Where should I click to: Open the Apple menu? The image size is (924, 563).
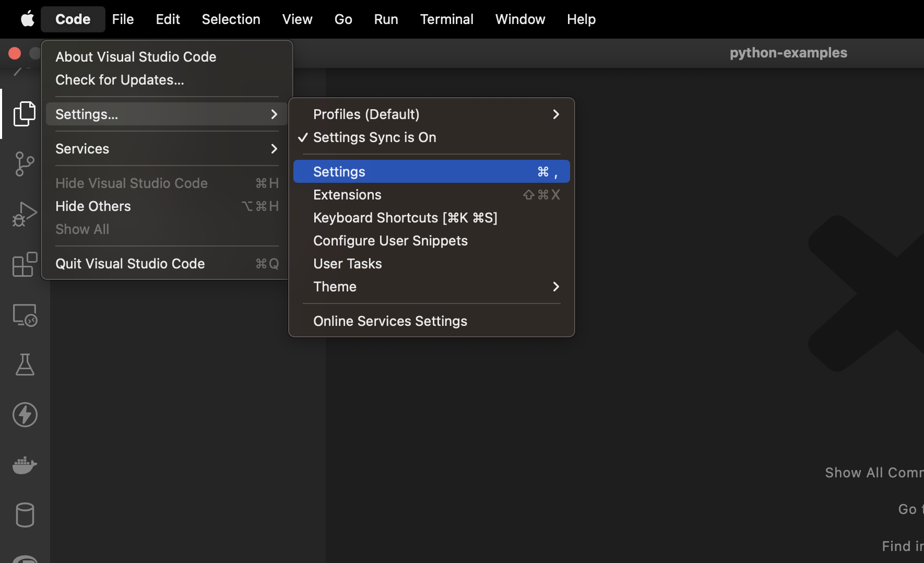(x=27, y=19)
